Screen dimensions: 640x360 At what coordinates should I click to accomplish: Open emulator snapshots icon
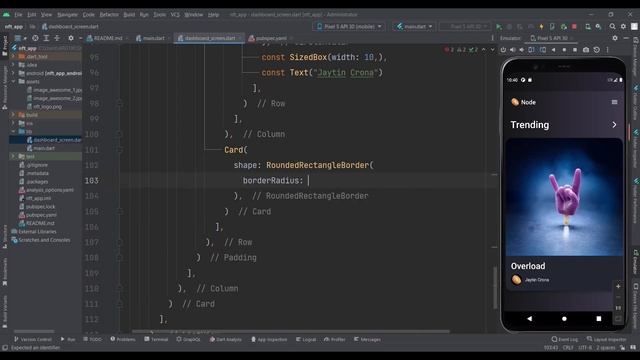(597, 50)
